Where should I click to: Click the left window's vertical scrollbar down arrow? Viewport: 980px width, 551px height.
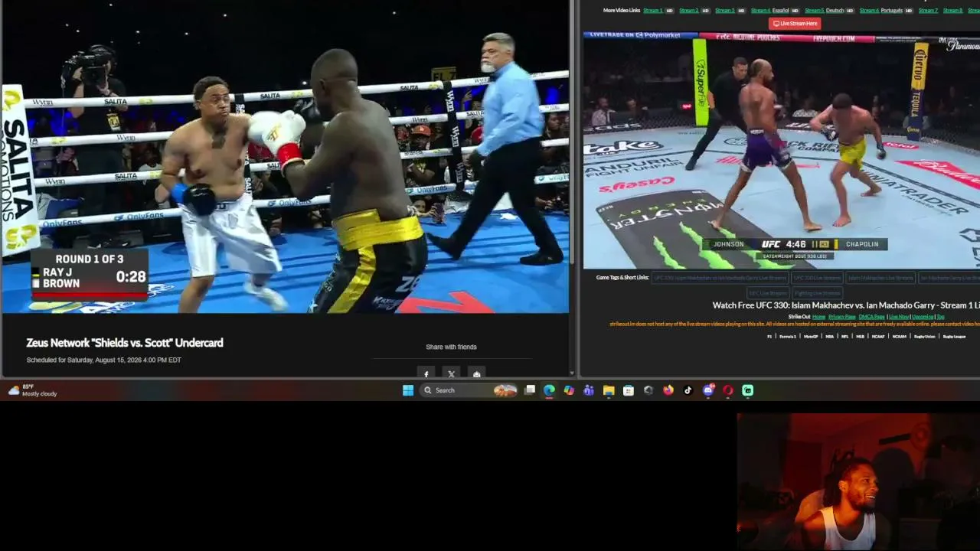tap(572, 373)
